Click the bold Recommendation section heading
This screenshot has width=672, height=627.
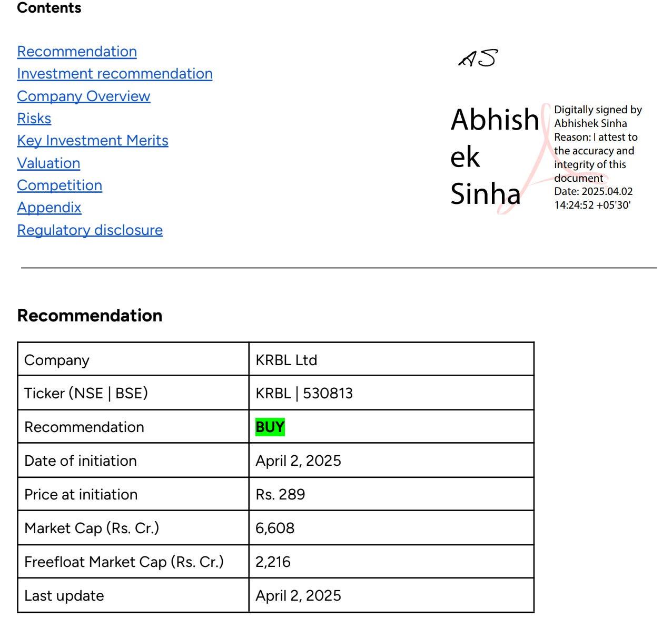click(90, 316)
